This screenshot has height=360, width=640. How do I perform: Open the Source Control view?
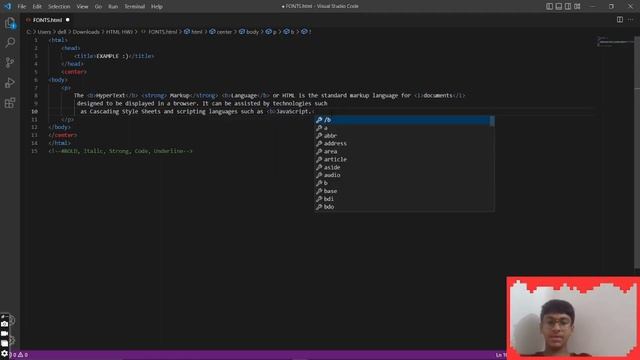(10, 62)
